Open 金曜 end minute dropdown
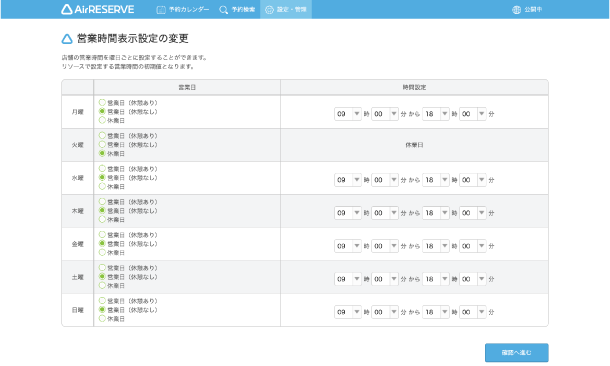The image size is (610, 366). (x=473, y=246)
